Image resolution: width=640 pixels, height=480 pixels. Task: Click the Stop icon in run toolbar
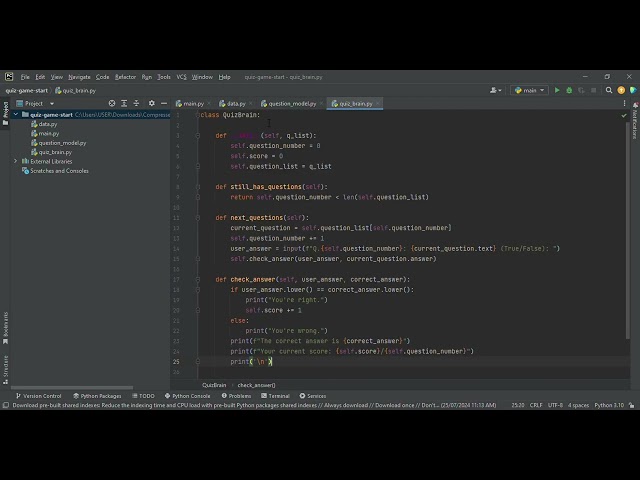click(x=593, y=90)
